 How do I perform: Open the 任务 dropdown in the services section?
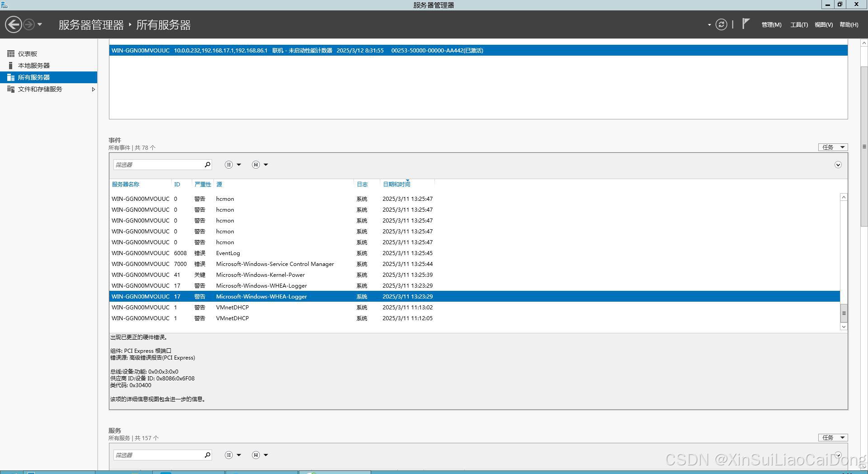(x=833, y=437)
